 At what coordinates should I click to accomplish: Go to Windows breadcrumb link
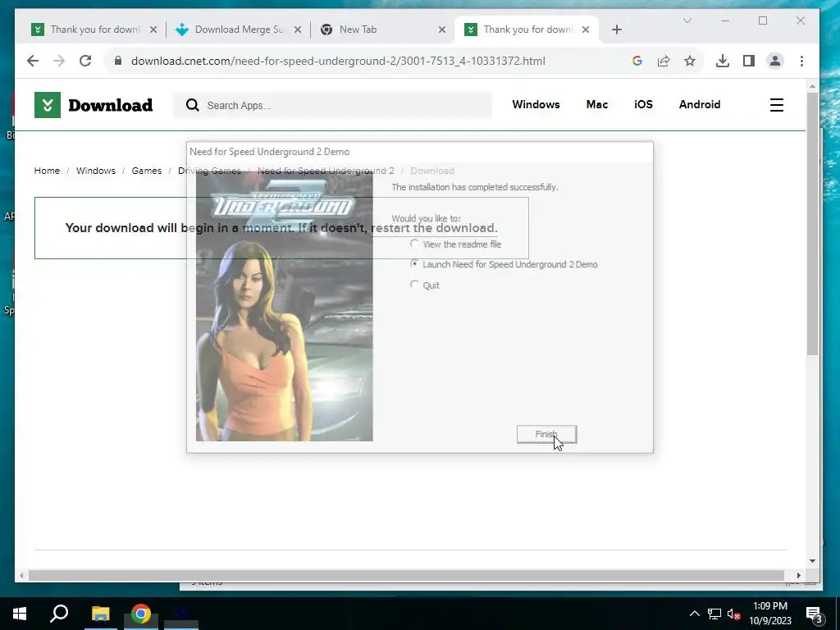pyautogui.click(x=96, y=171)
